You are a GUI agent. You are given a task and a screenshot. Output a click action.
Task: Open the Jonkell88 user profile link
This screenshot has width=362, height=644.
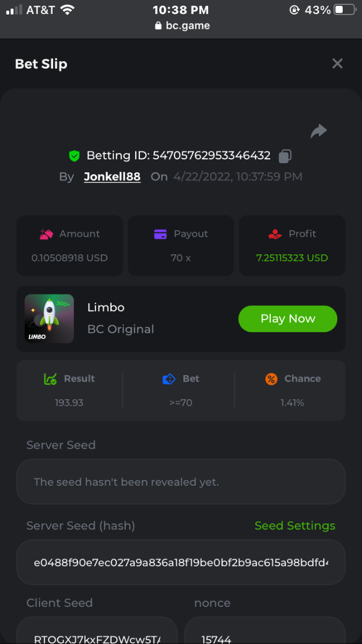(112, 177)
